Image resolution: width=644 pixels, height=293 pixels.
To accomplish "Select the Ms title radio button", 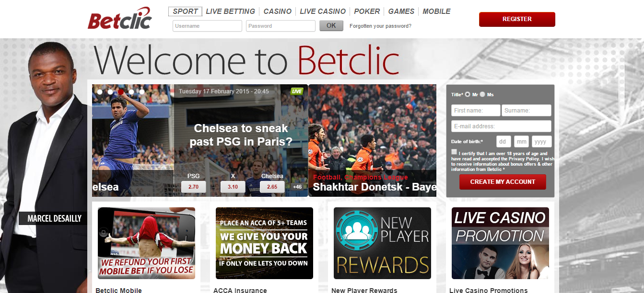I will click(482, 94).
